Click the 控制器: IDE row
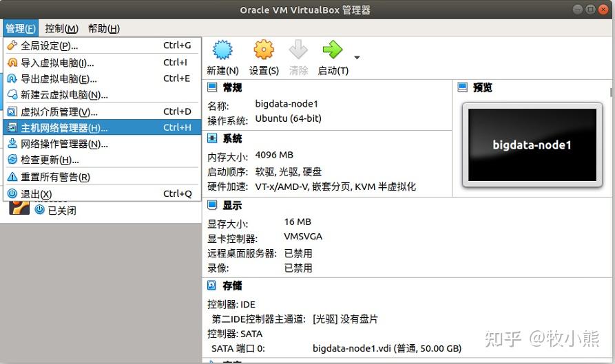This screenshot has height=364, width=615. tap(231, 304)
